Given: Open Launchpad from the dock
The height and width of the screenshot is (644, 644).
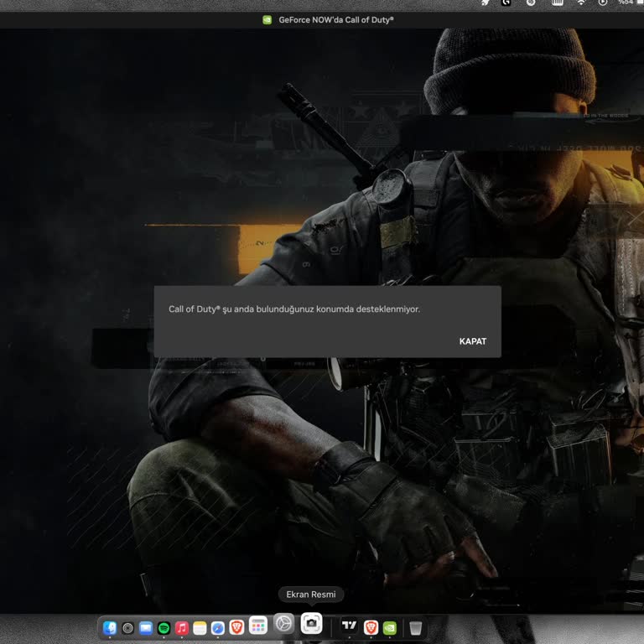Looking at the screenshot, I should [x=258, y=626].
